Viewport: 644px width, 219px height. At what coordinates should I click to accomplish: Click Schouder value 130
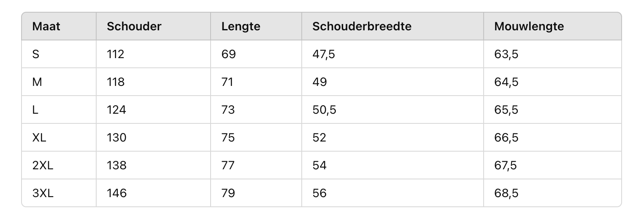click(x=116, y=138)
